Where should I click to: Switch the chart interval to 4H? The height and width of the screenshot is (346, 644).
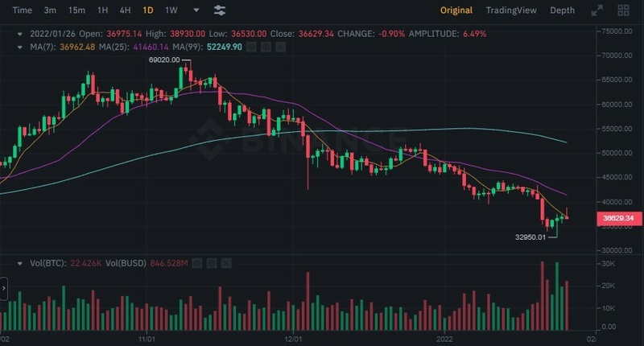[x=125, y=10]
